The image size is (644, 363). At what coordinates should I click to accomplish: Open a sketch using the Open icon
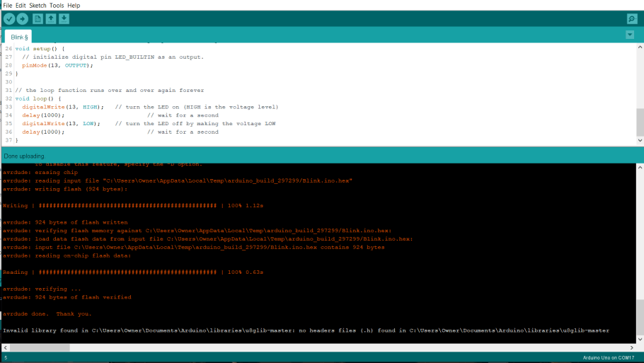(51, 19)
